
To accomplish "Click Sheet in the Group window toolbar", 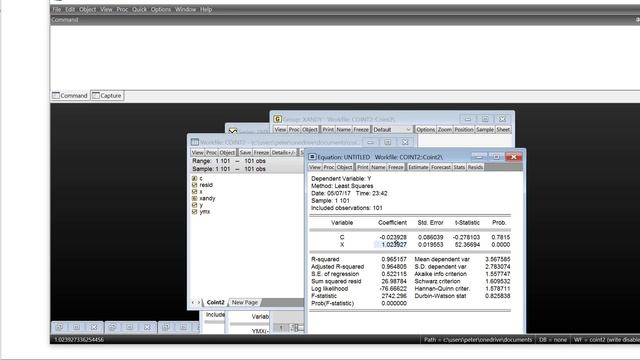I will 503,129.
